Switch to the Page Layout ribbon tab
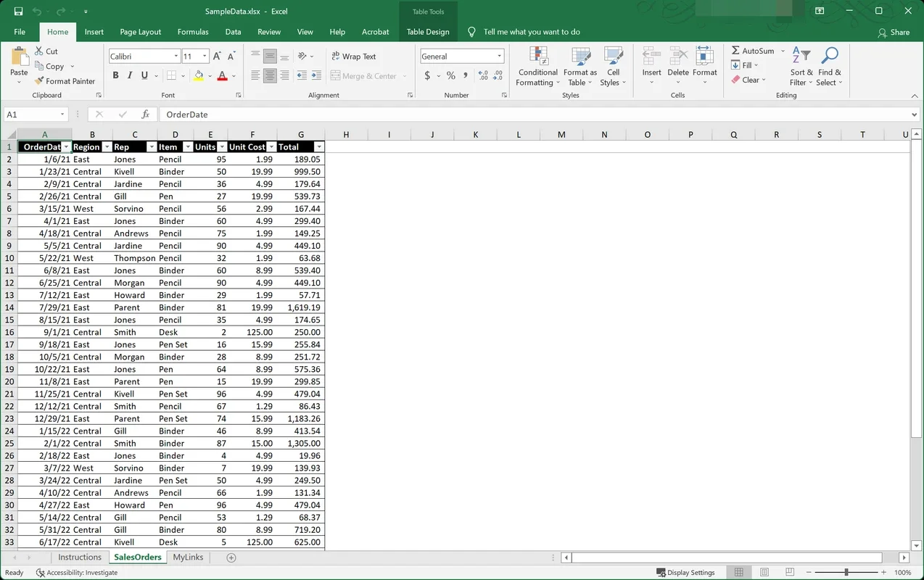The height and width of the screenshot is (580, 924). (x=140, y=32)
